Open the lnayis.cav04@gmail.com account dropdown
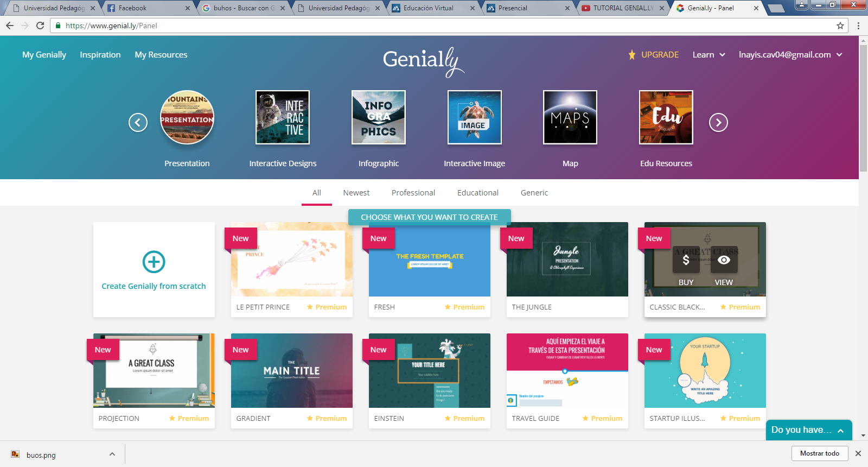The image size is (868, 467). click(x=790, y=55)
